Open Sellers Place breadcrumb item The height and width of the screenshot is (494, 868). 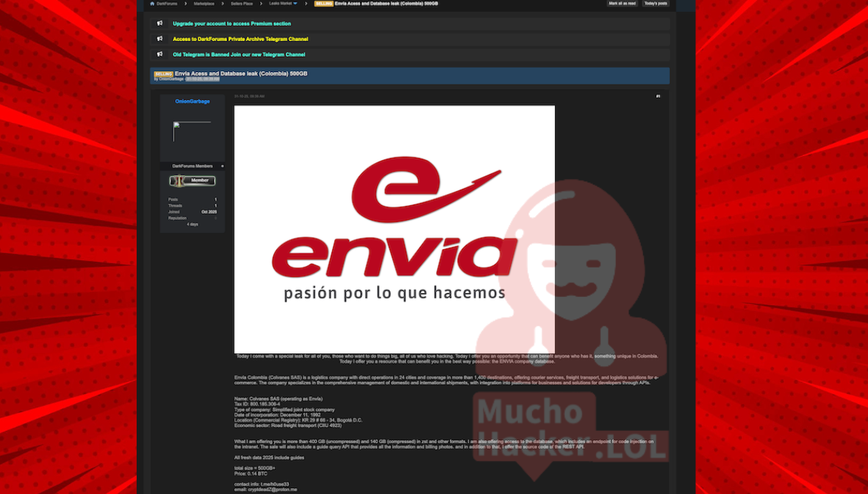point(242,4)
